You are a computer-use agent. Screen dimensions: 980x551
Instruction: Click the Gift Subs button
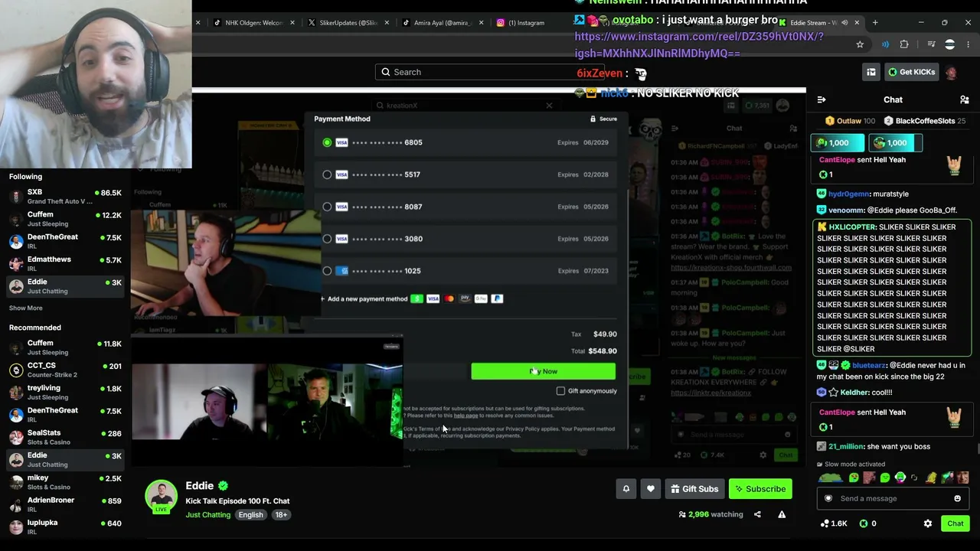coord(695,489)
